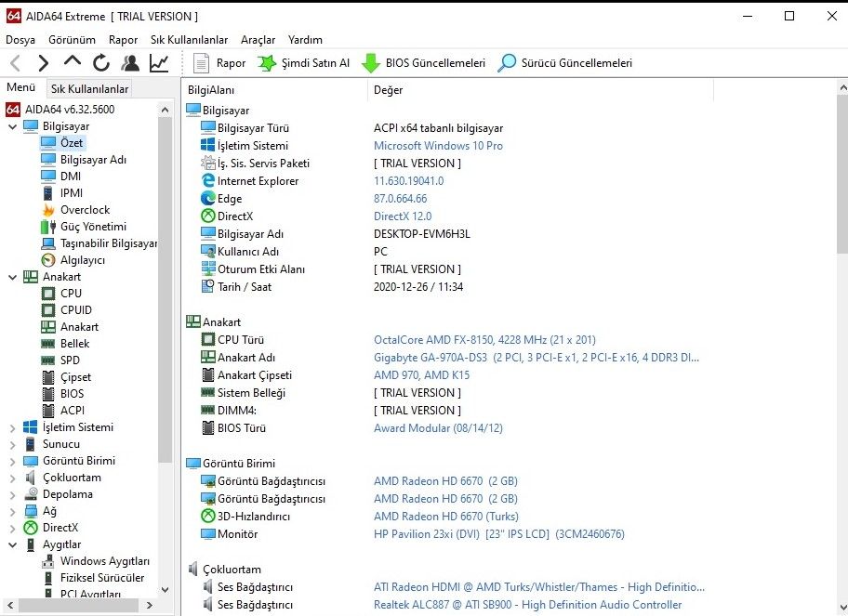Viewport: 848px width, 616px height.
Task: Select the Özet summary item
Action: (x=62, y=143)
